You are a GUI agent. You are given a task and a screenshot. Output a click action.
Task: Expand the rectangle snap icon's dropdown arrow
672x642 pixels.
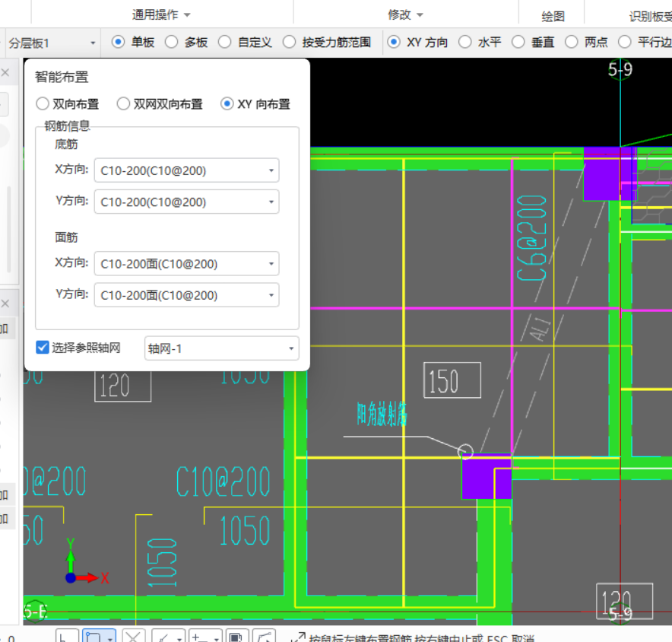point(110,638)
